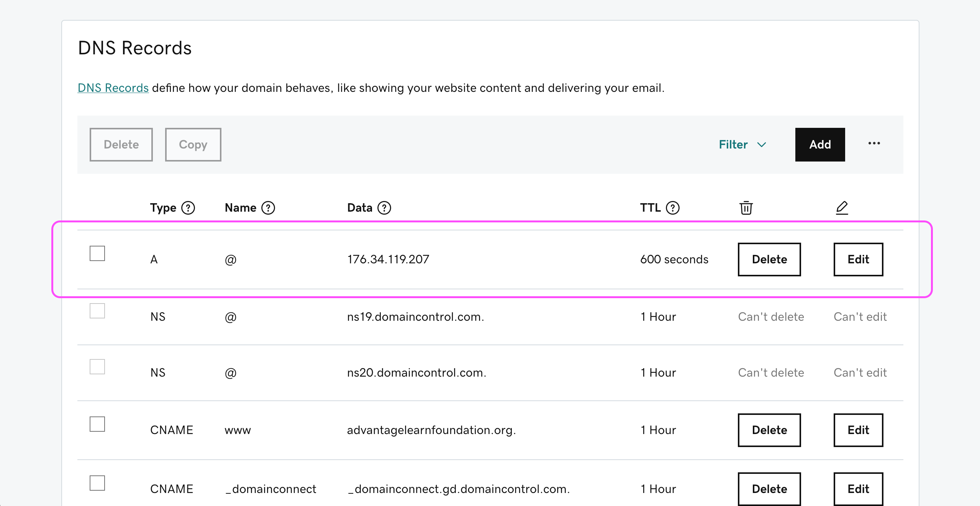The height and width of the screenshot is (506, 980).
Task: Click the Copy button in toolbar
Action: coord(193,145)
